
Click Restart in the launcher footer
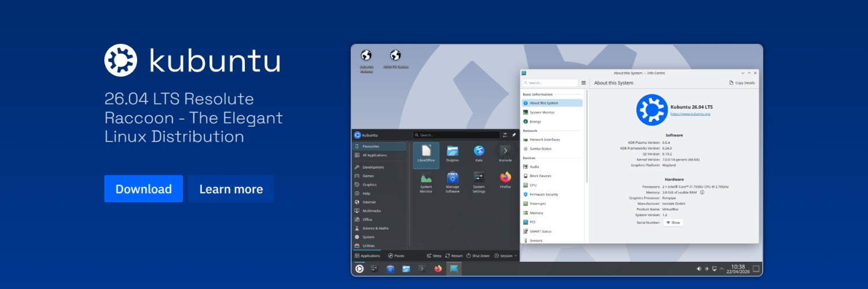(x=454, y=255)
